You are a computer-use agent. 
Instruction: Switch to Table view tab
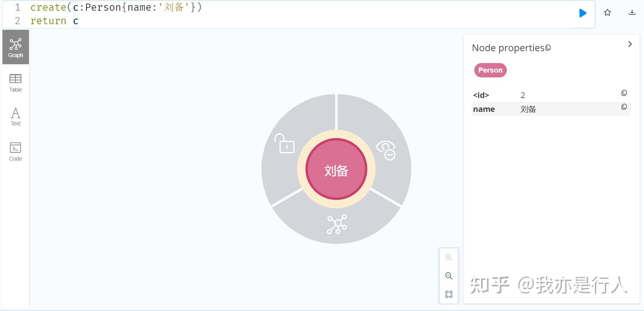[x=15, y=83]
